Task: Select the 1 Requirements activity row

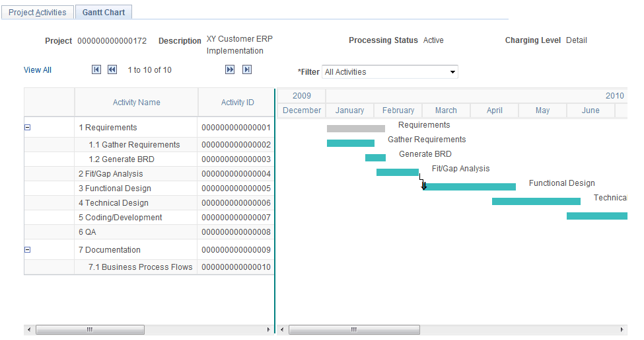Action: (108, 128)
